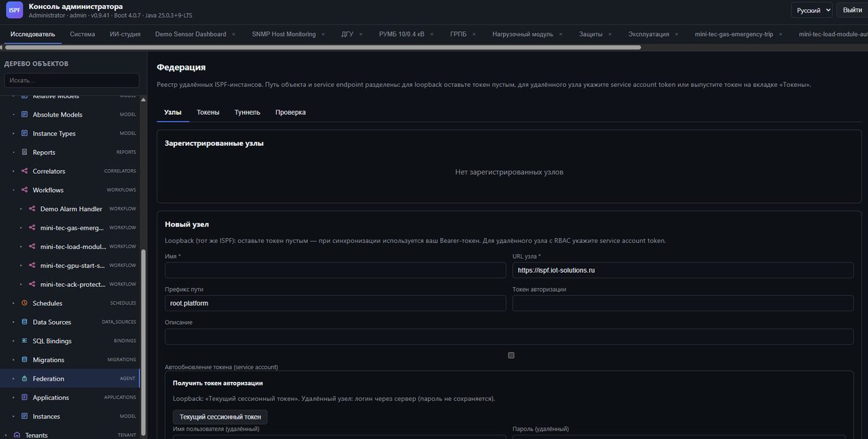Focus the Искать search field
868x439 pixels.
coord(72,80)
